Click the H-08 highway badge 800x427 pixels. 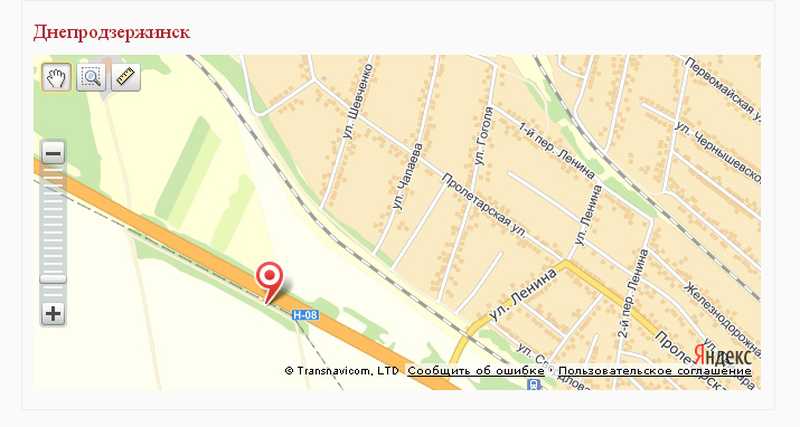coord(306,315)
